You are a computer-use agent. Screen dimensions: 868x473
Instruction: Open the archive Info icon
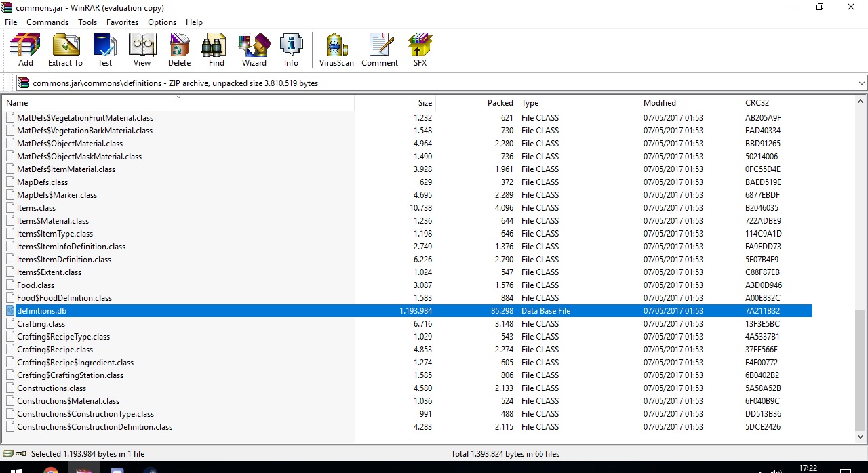point(291,50)
